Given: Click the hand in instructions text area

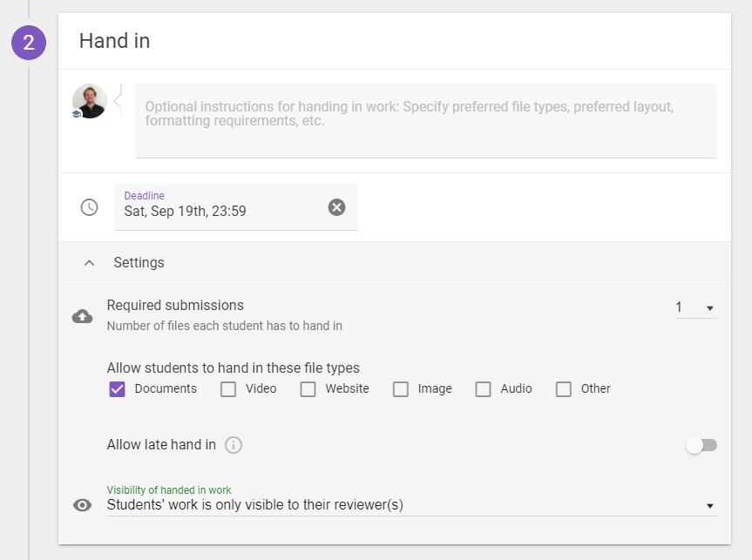Looking at the screenshot, I should (x=426, y=121).
